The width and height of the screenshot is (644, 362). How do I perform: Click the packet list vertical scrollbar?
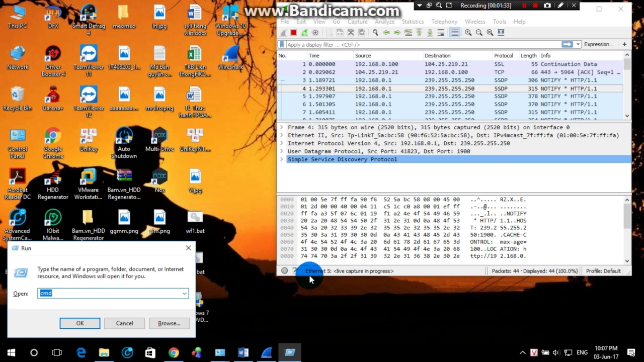pyautogui.click(x=627, y=85)
